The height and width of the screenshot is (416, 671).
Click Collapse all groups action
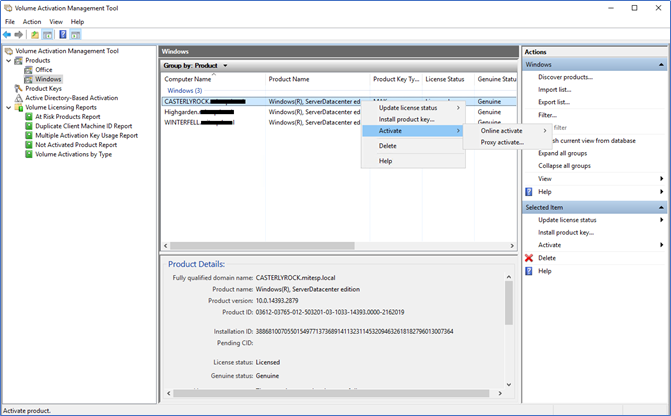click(x=564, y=166)
